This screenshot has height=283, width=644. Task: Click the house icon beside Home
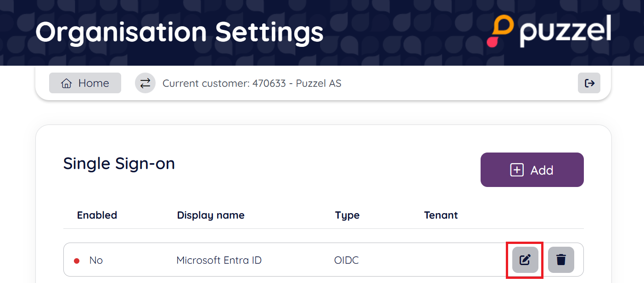(67, 84)
